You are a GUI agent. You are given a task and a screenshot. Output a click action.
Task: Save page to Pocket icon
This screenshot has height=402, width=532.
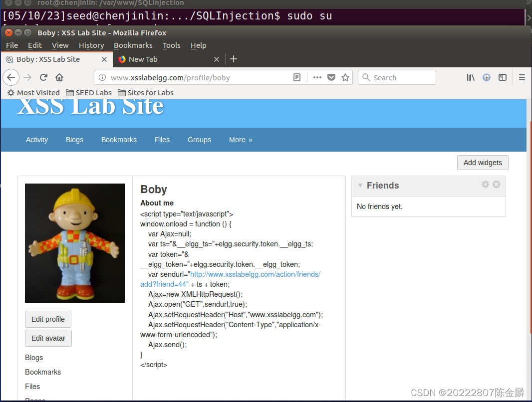tap(331, 78)
